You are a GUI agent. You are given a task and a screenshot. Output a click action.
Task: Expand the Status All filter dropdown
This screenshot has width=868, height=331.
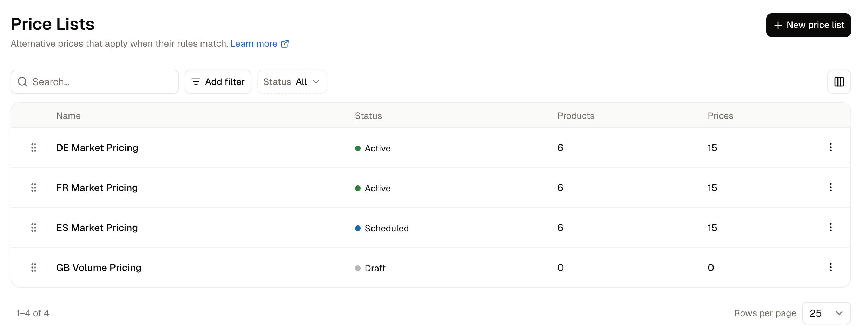pyautogui.click(x=292, y=82)
